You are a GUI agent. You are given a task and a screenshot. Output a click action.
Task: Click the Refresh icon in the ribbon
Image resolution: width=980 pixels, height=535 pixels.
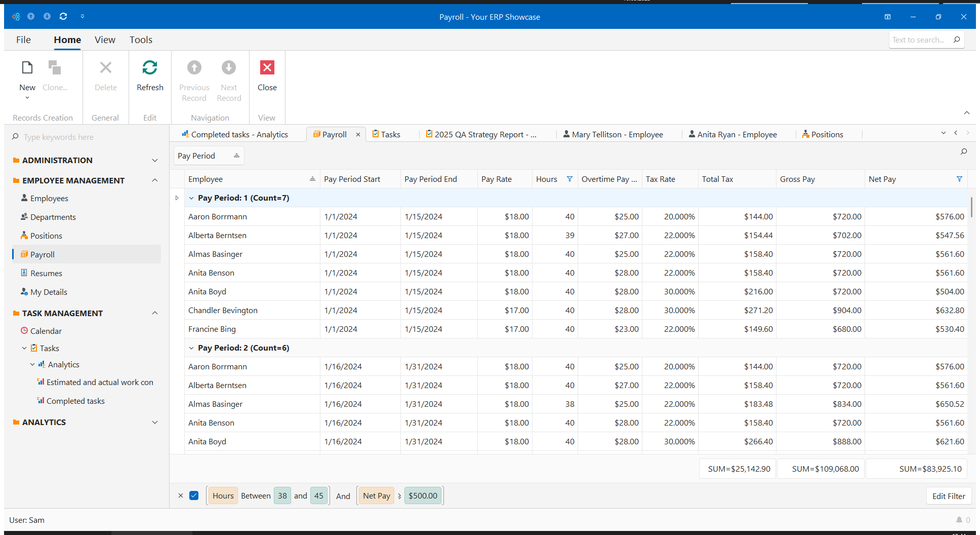[x=150, y=68]
